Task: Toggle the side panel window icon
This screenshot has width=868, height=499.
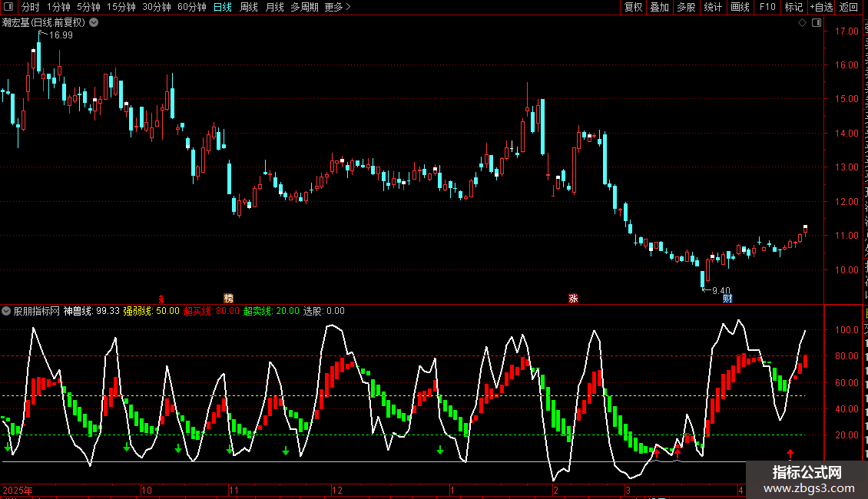Action: (x=817, y=22)
